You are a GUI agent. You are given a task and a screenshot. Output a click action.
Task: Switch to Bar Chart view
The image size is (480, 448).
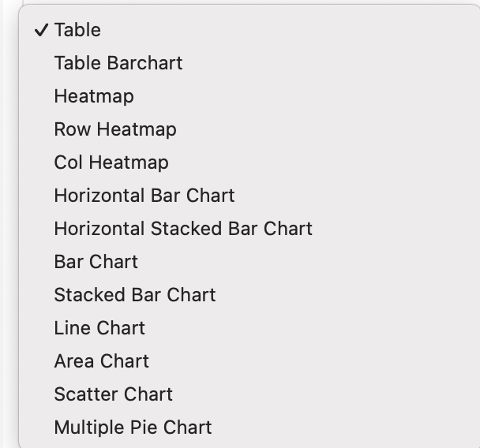[x=96, y=262]
